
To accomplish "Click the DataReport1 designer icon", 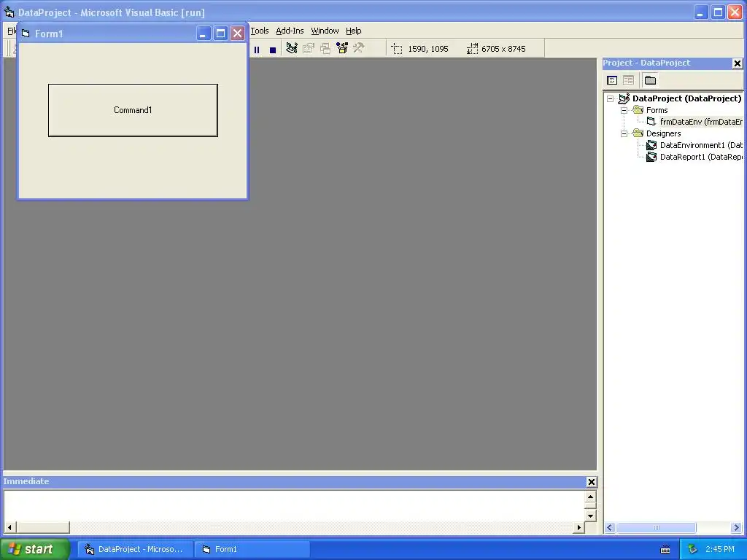I will 651,157.
